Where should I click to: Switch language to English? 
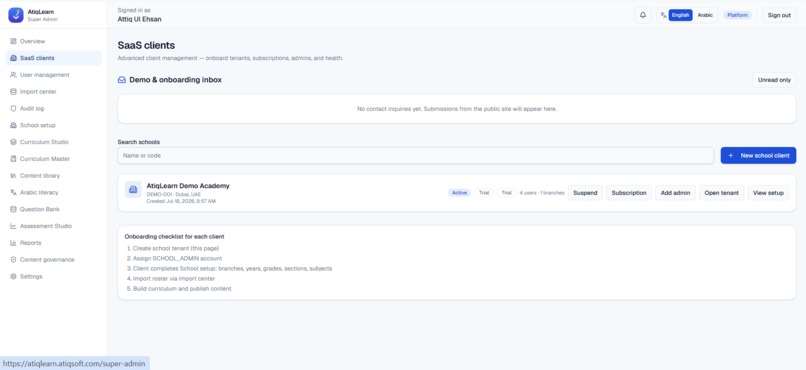680,15
